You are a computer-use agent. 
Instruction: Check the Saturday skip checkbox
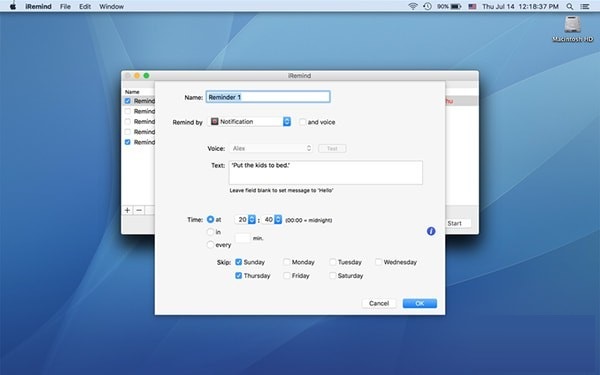click(333, 276)
